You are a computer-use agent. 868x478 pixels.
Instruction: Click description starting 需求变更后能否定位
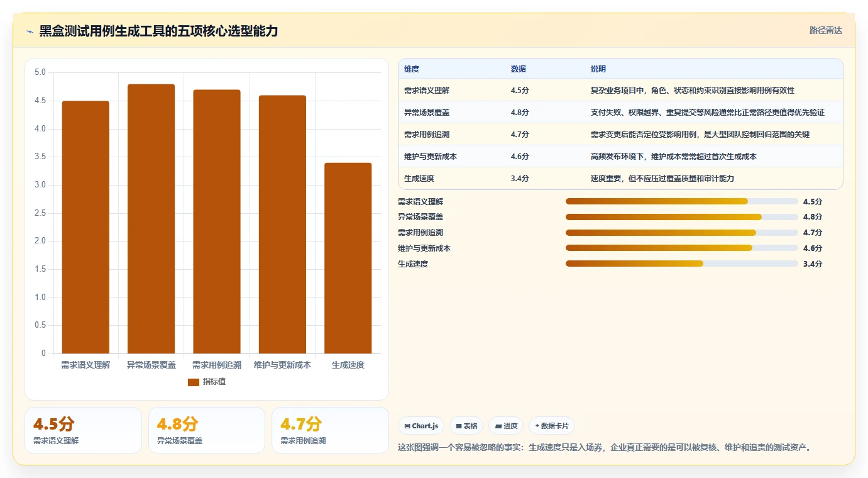point(700,135)
